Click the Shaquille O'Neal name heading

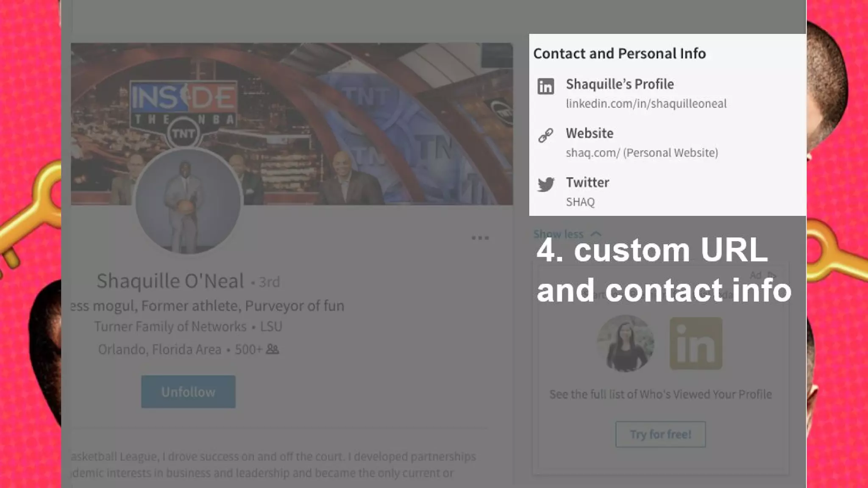point(170,281)
